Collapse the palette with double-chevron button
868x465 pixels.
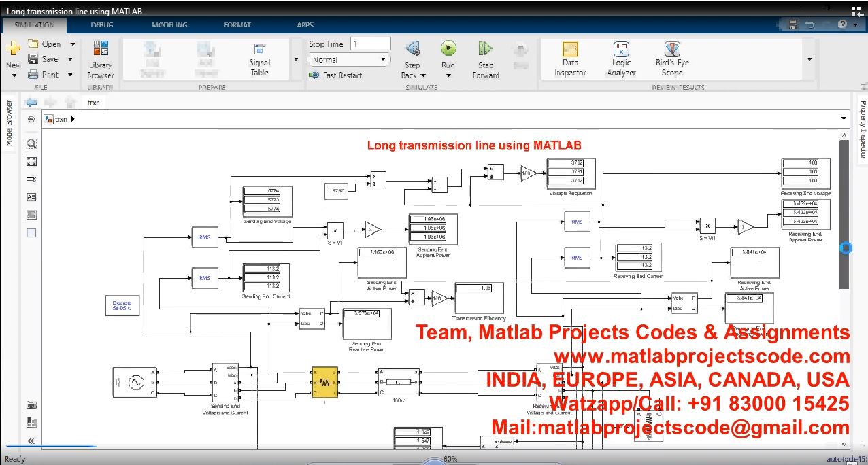tap(31, 441)
